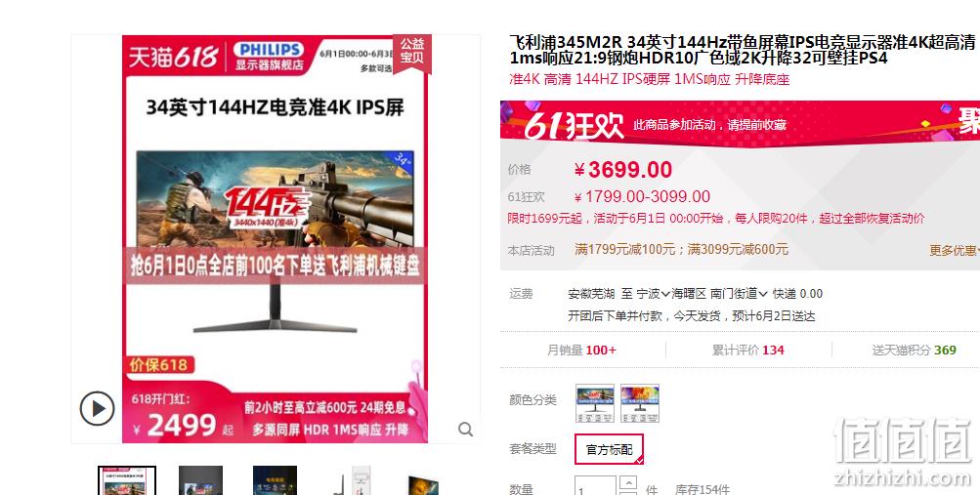The image size is (980, 495).
Task: Select the first color variant thumbnail
Action: (x=594, y=403)
